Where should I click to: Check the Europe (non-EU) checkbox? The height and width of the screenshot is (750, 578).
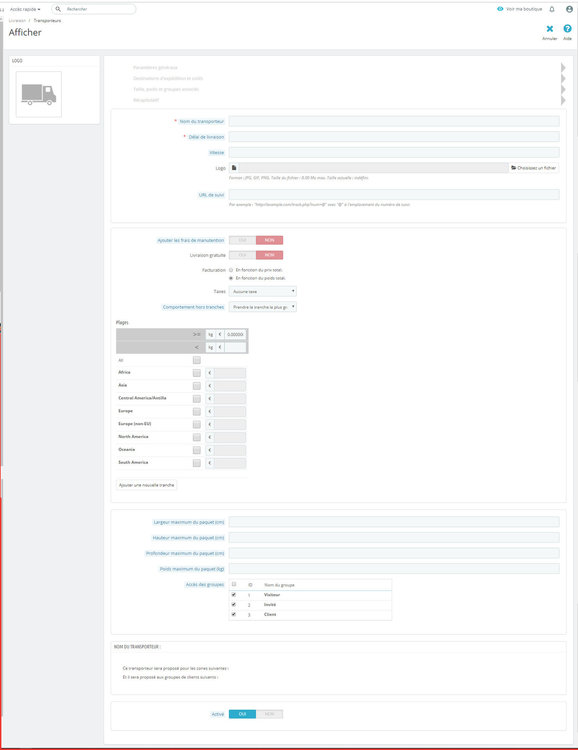click(197, 424)
